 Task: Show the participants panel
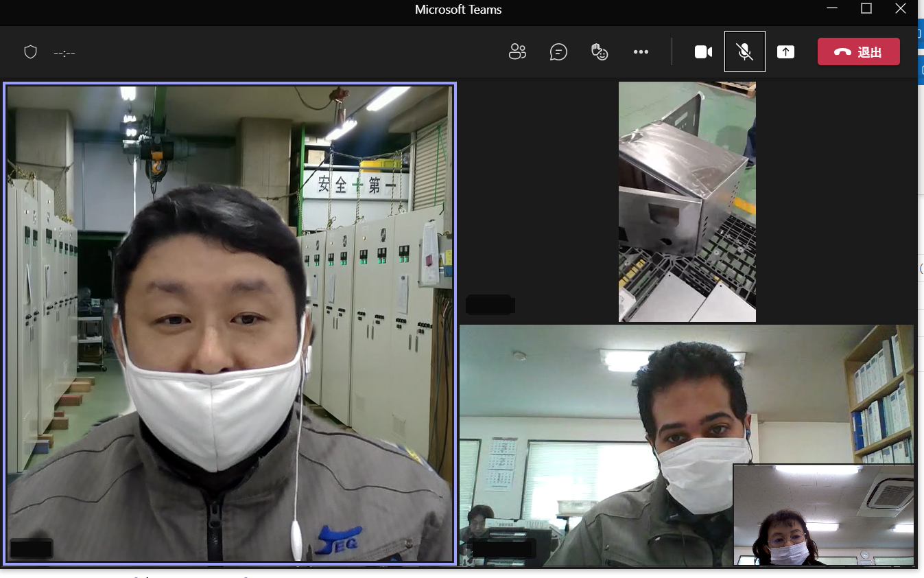coord(517,52)
